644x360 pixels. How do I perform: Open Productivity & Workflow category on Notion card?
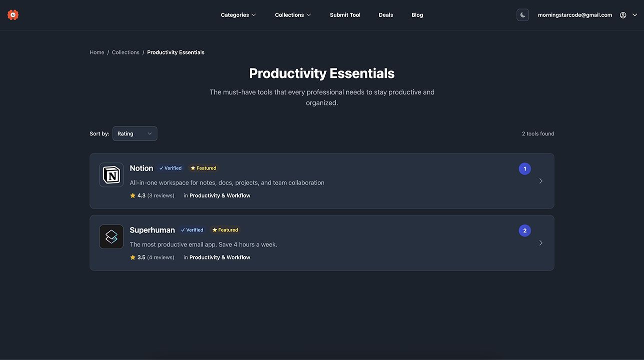pos(220,195)
